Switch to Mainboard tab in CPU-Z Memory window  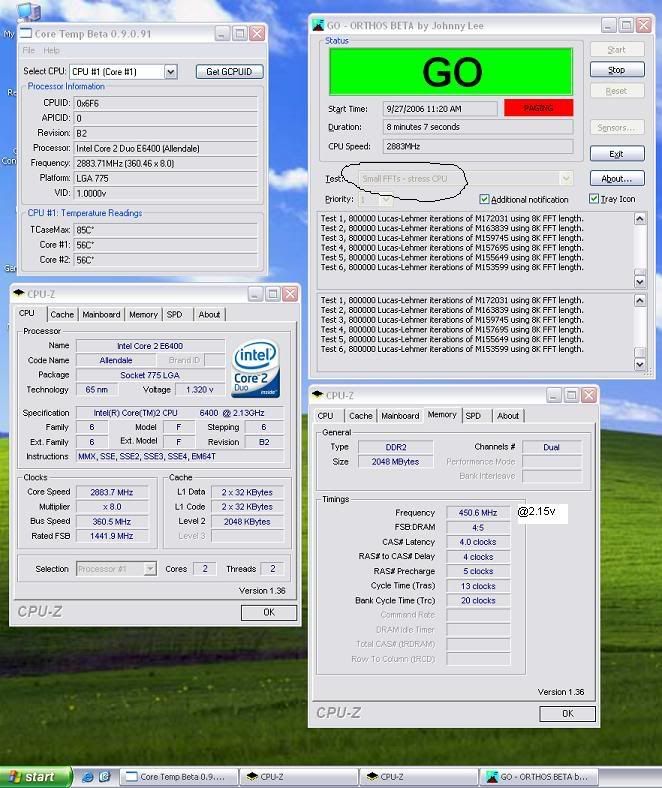pyautogui.click(x=400, y=416)
